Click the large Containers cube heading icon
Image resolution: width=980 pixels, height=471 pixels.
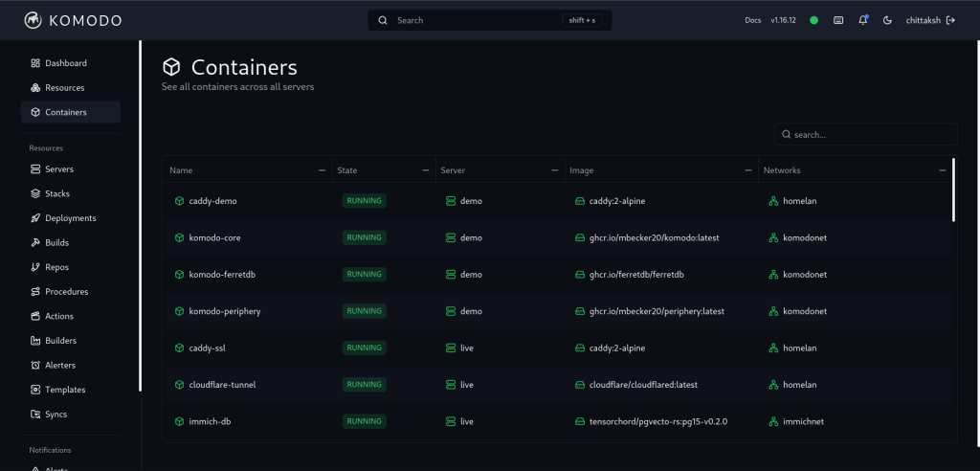point(171,67)
